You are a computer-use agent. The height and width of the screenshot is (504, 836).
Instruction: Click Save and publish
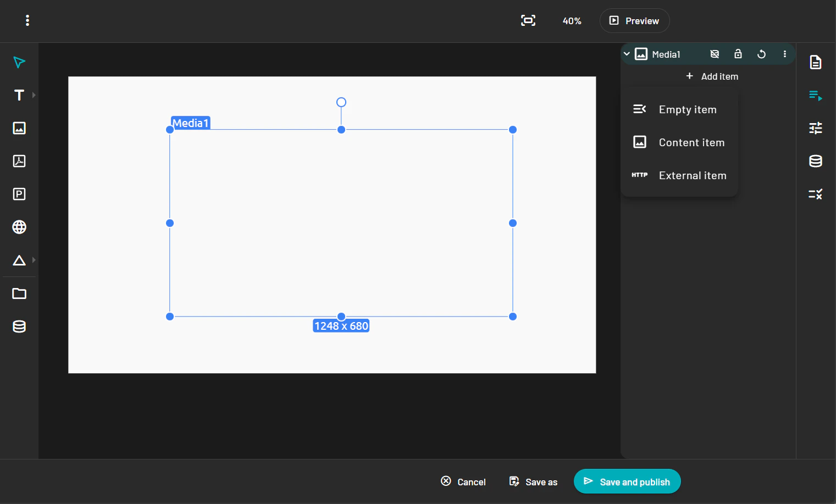pyautogui.click(x=627, y=481)
